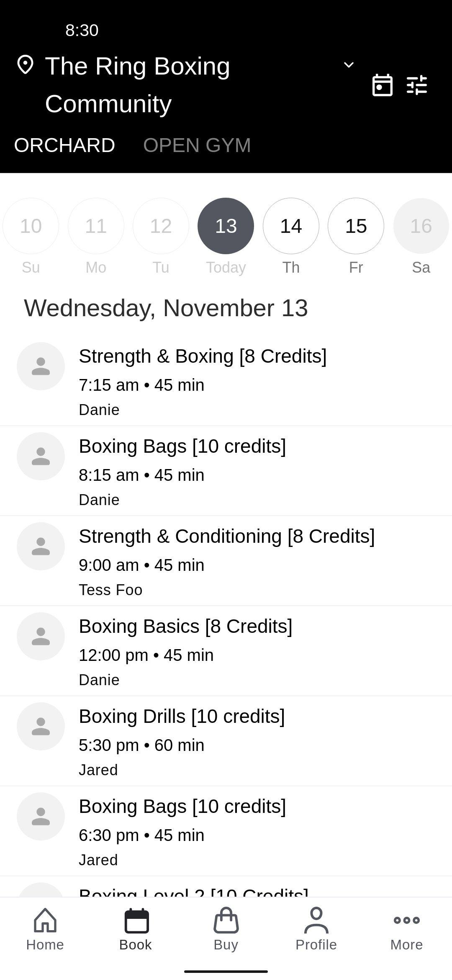Select the ORCHARD tab
Image resolution: width=452 pixels, height=980 pixels.
coord(64,145)
